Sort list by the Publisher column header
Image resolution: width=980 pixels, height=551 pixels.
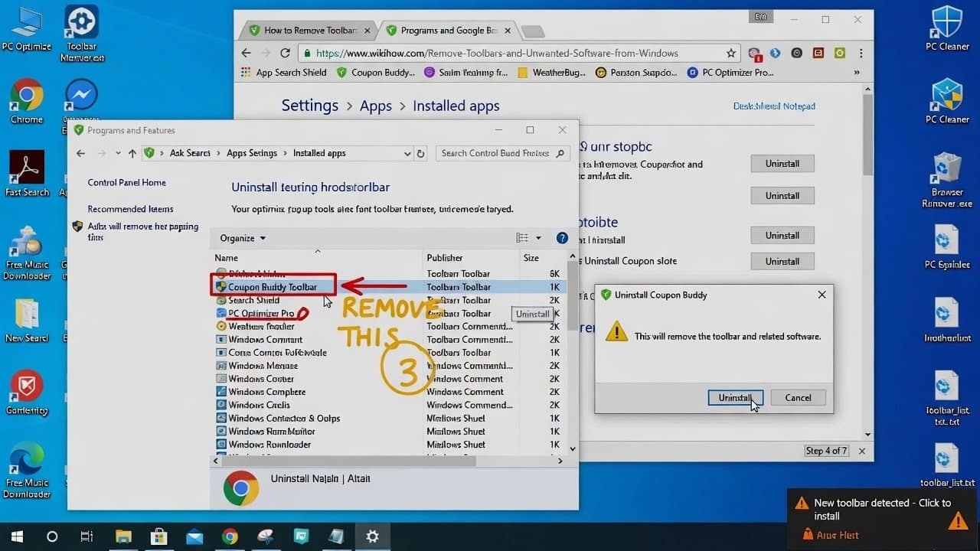click(x=445, y=258)
